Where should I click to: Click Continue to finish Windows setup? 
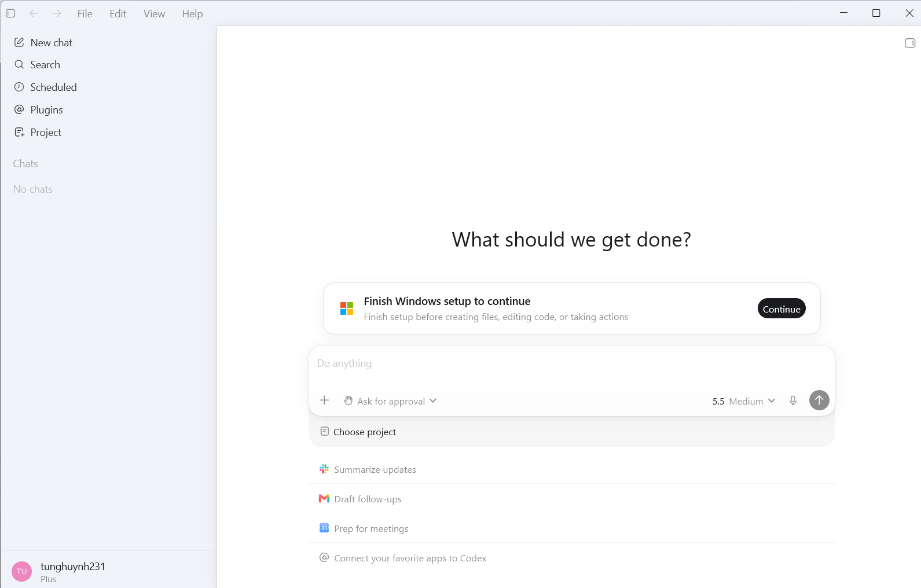pos(781,308)
